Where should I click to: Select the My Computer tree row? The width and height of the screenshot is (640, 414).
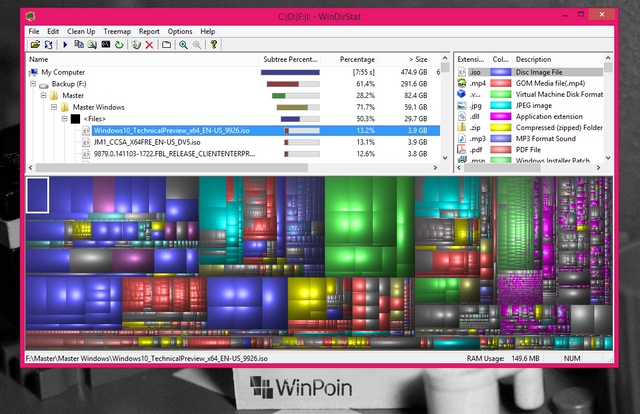point(233,72)
